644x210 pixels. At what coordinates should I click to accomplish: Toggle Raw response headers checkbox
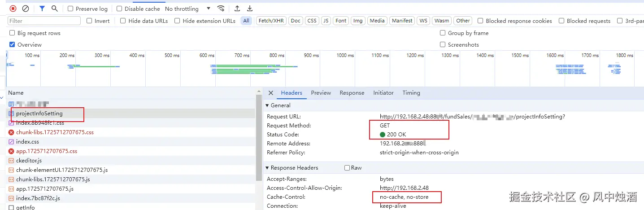[347, 168]
